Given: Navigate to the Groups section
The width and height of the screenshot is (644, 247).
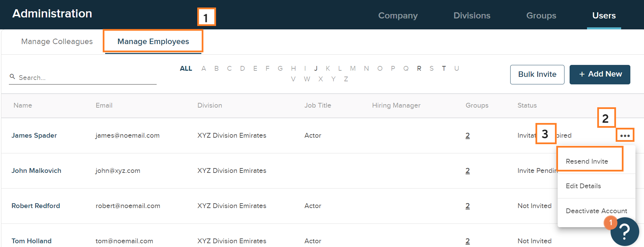Looking at the screenshot, I should 541,16.
